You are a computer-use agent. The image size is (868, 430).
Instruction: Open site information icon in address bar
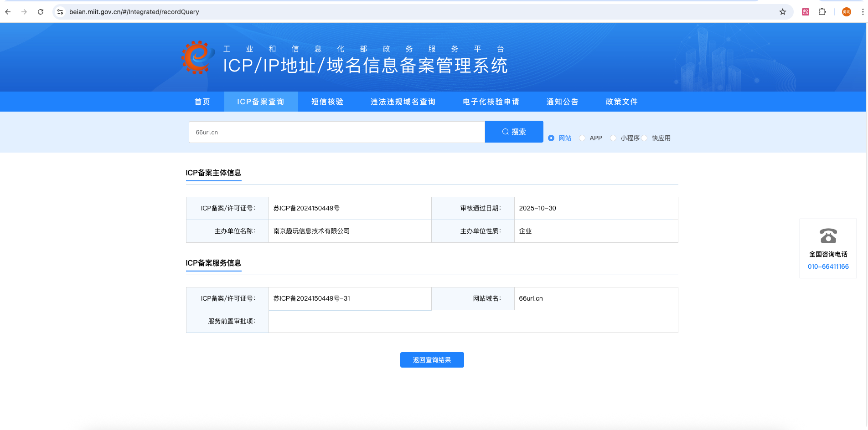point(60,12)
